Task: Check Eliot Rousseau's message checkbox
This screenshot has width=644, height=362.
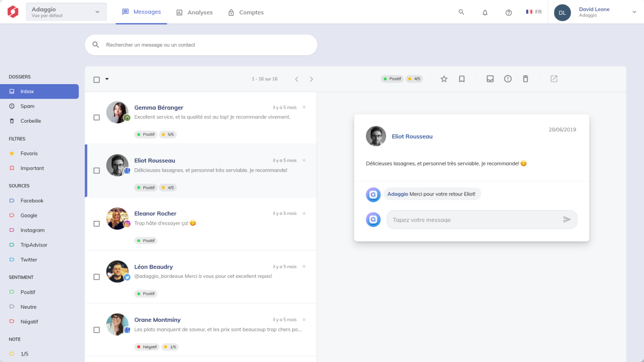Action: coord(97,170)
